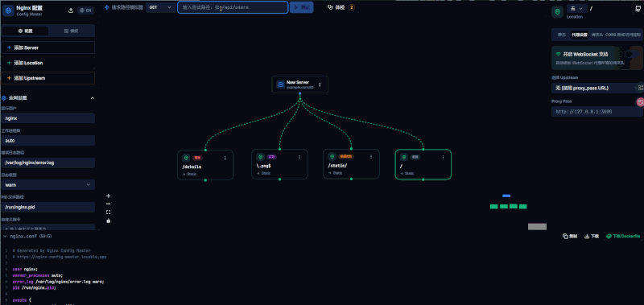Click the orange badge on /static/ node
The height and width of the screenshot is (305, 644).
[346, 156]
